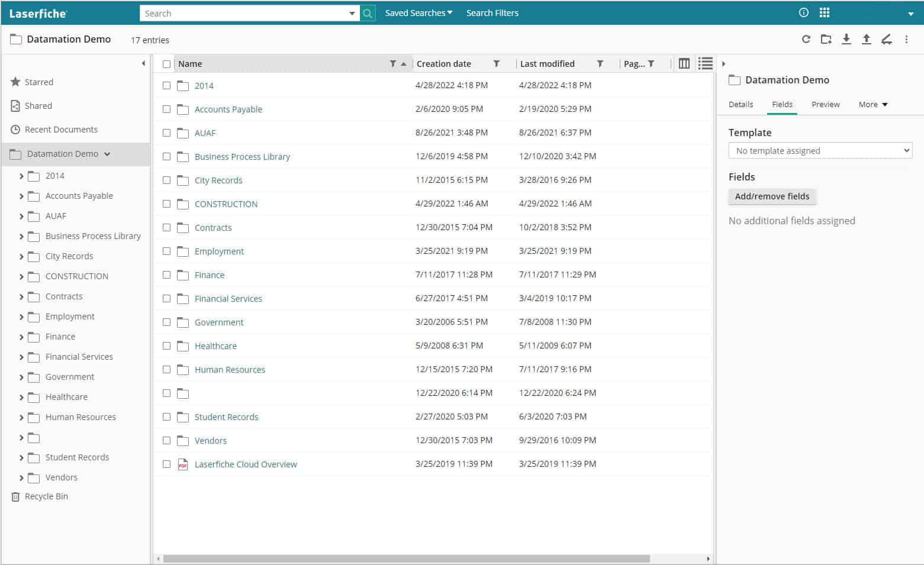Open the search box dropdown arrow

click(x=352, y=13)
